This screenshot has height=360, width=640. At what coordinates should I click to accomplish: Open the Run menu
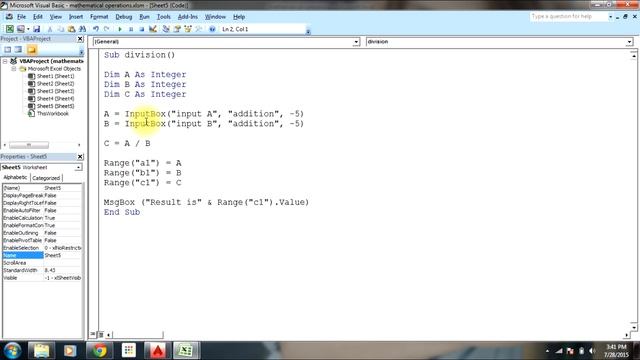pos(144,17)
